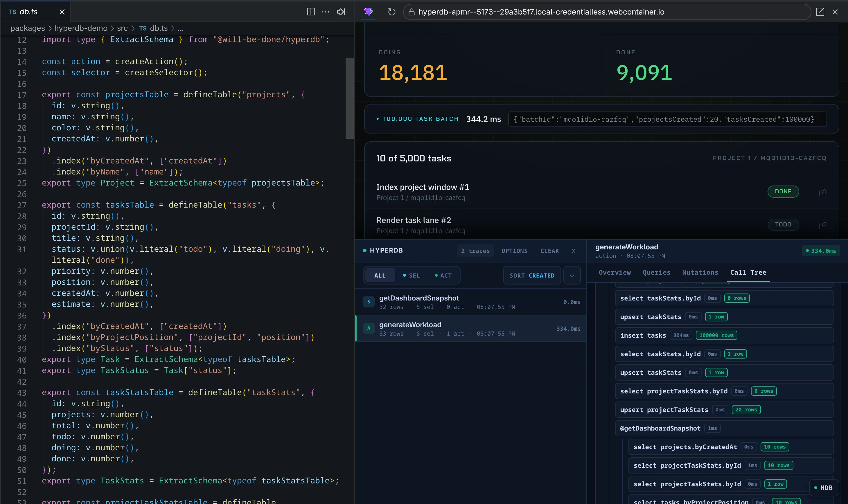Image resolution: width=848 pixels, height=504 pixels.
Task: Open the OPTIONS menu in HyperDB panel
Action: click(514, 251)
